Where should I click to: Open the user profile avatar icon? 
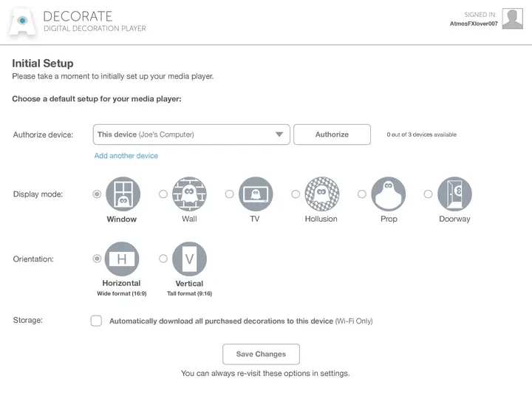coord(512,18)
